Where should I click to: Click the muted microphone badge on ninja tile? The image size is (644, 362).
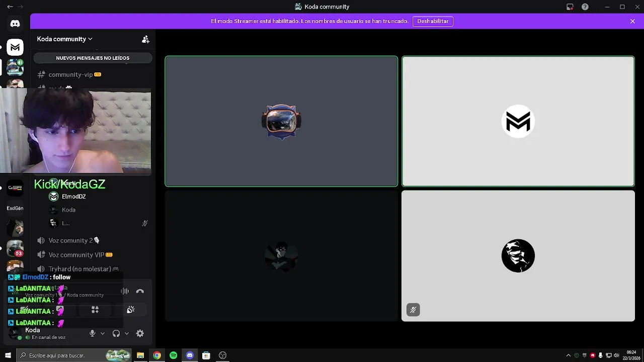pos(413,310)
